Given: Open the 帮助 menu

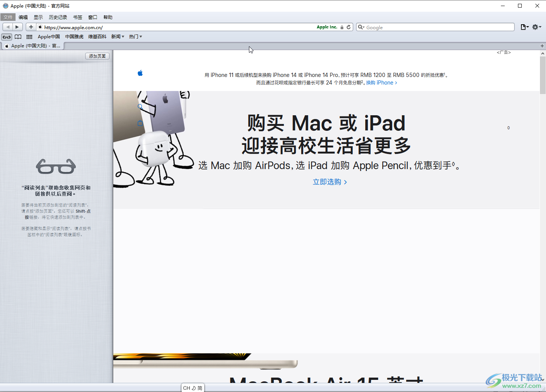Looking at the screenshot, I should point(108,17).
